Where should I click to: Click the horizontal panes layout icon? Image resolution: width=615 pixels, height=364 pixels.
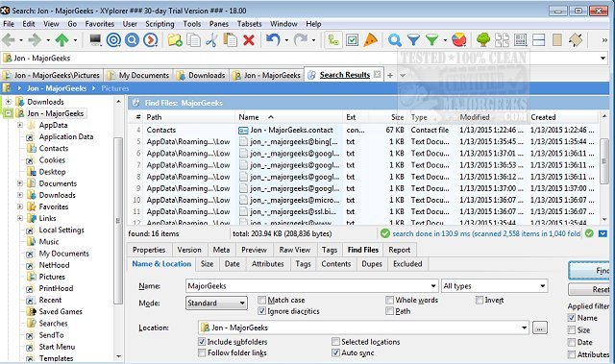[538, 40]
